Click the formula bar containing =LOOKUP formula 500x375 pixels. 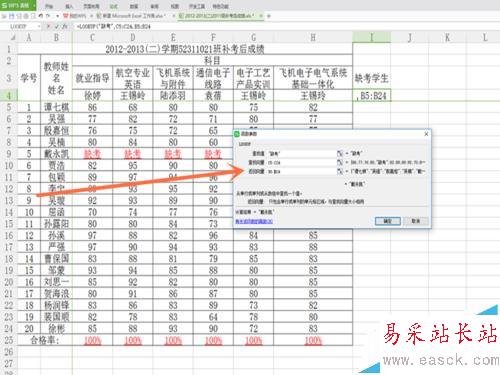click(287, 26)
